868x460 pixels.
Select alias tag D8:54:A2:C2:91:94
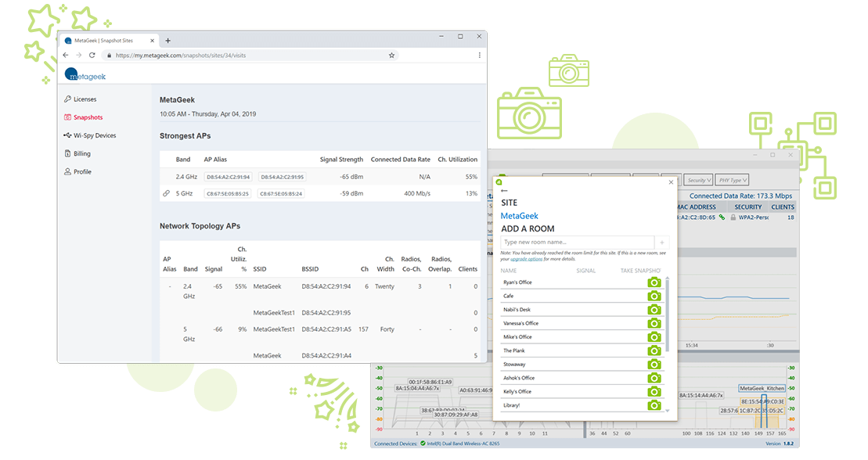coord(228,177)
